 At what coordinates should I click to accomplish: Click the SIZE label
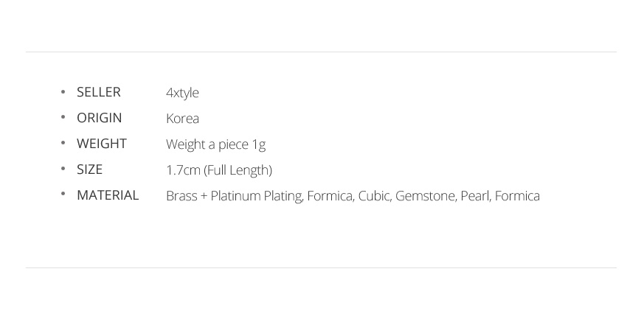point(89,169)
